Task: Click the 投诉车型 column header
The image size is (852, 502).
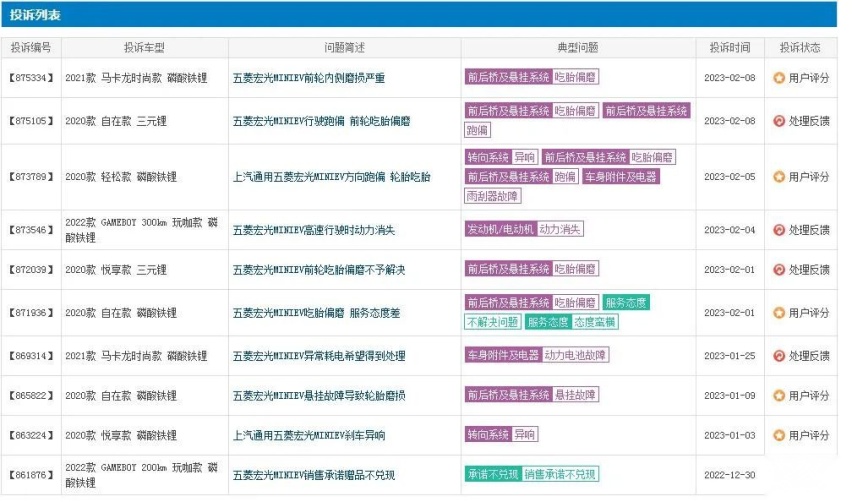Action: click(x=145, y=48)
